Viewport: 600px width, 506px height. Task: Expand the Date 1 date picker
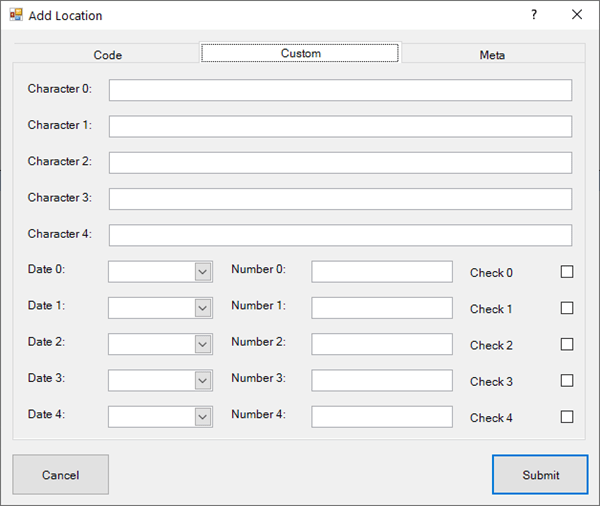[x=203, y=308]
